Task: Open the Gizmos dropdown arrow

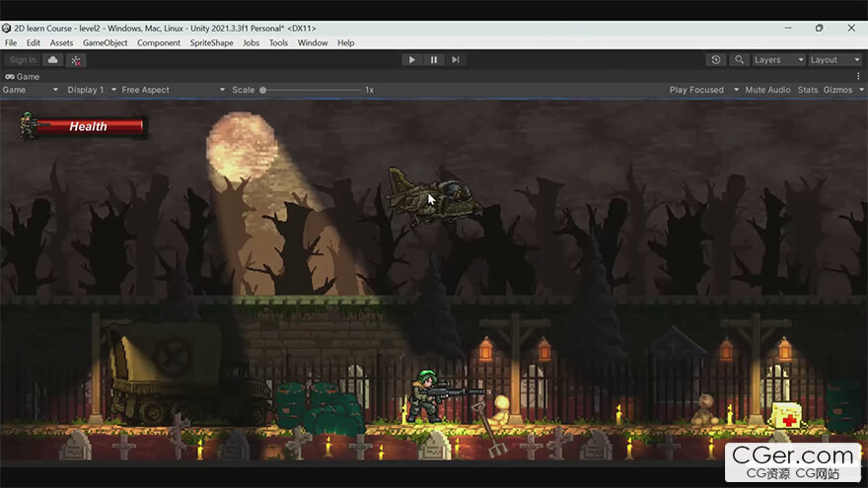Action: click(861, 90)
